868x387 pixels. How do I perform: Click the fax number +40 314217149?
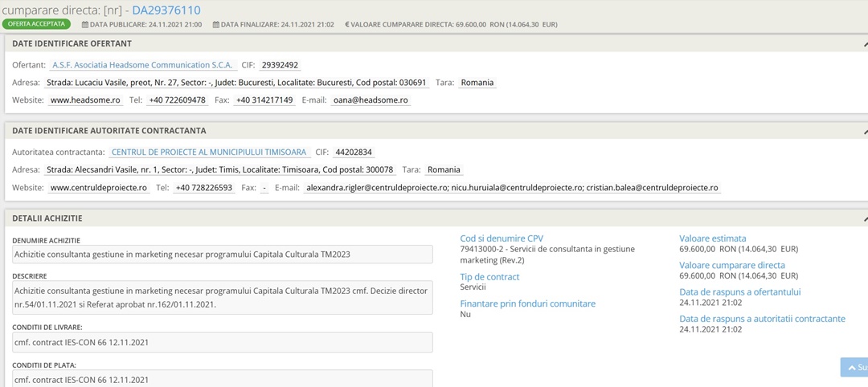[x=264, y=100]
